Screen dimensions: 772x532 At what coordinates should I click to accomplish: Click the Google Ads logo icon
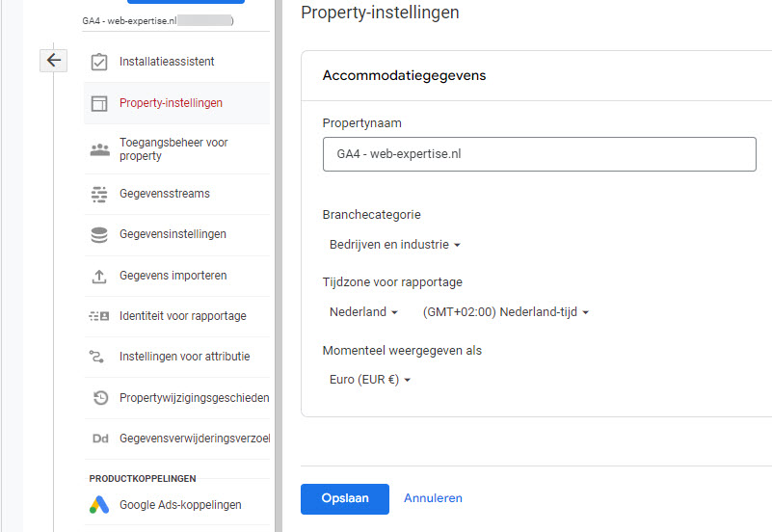99,504
